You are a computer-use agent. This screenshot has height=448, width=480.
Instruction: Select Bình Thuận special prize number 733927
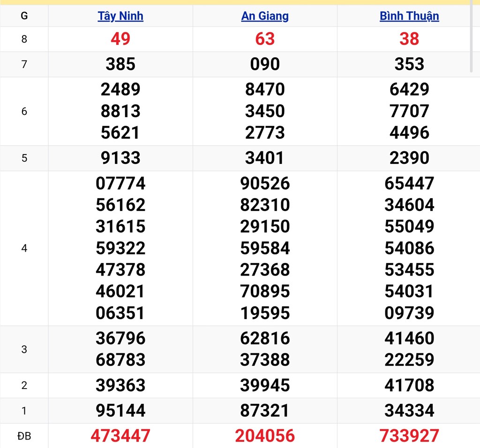click(x=409, y=436)
